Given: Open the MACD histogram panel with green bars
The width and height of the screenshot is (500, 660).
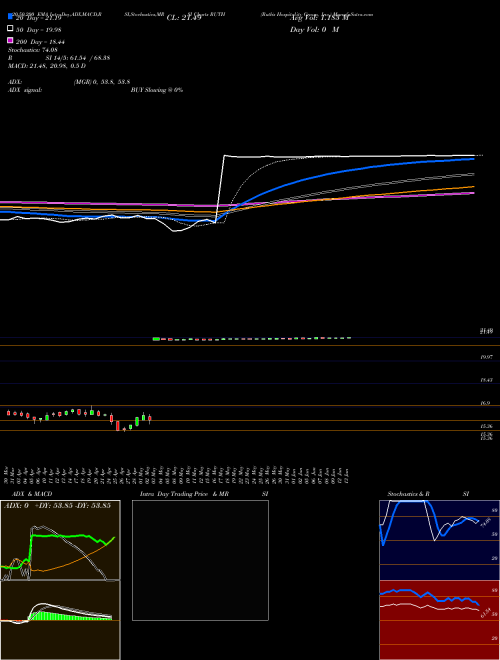Looking at the screenshot, I should point(60,620).
